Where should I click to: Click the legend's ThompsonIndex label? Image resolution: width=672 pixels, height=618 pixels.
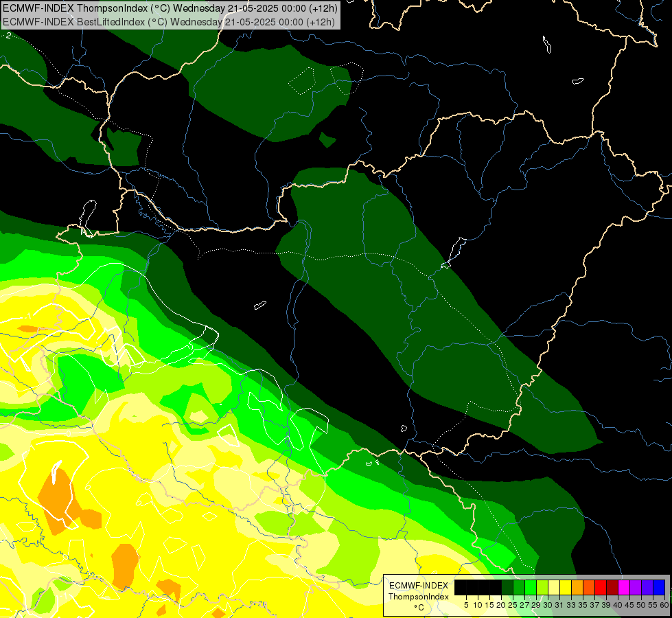point(419,597)
